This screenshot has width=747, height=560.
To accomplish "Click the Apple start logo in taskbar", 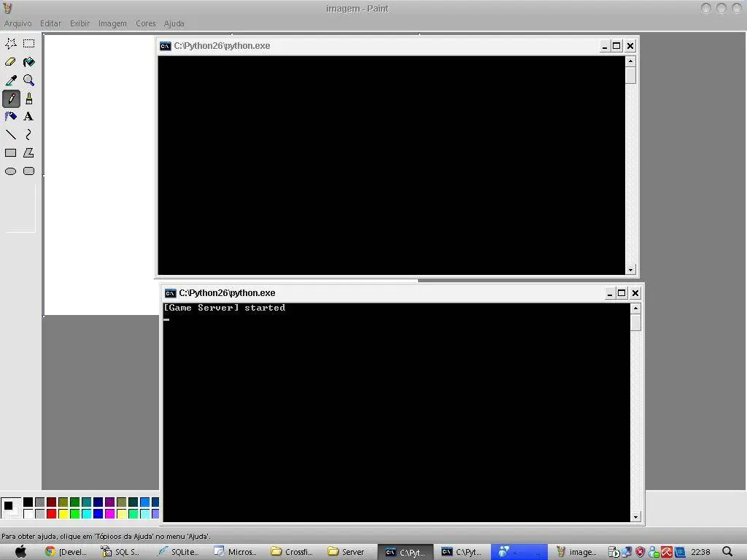I will click(x=20, y=552).
